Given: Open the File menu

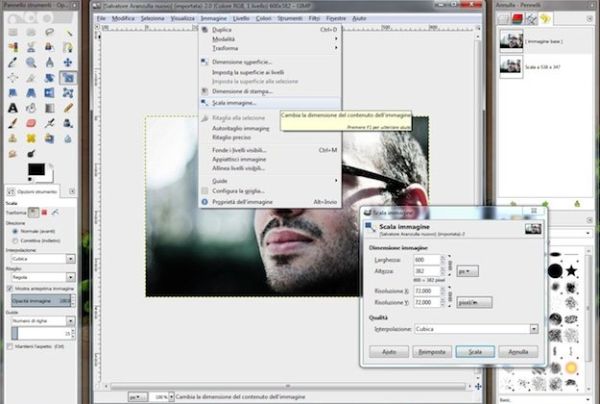Looking at the screenshot, I should [101, 18].
